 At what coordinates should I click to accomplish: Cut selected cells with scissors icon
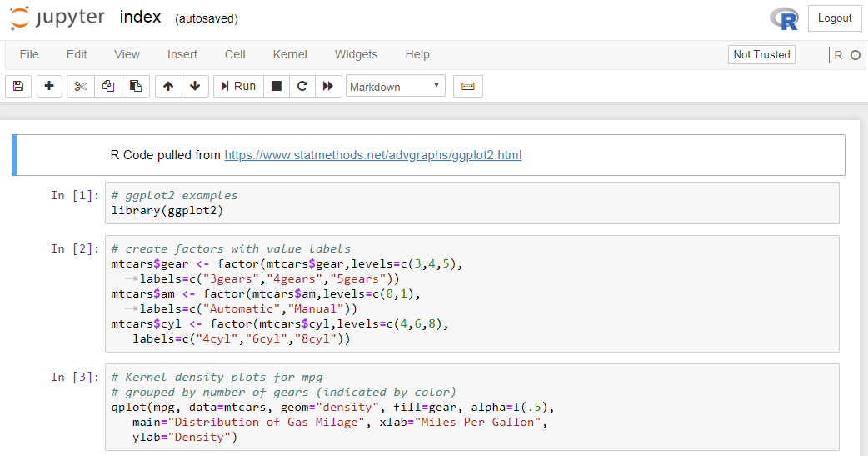[81, 86]
